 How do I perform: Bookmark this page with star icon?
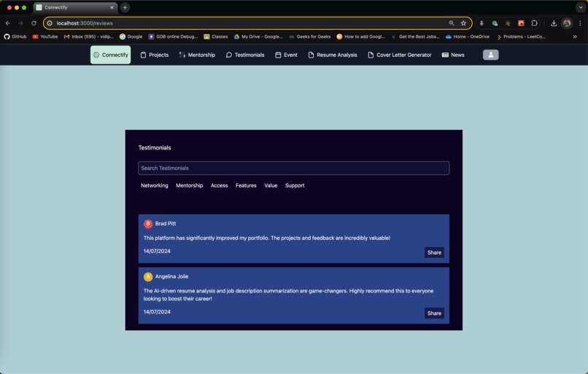(x=463, y=23)
